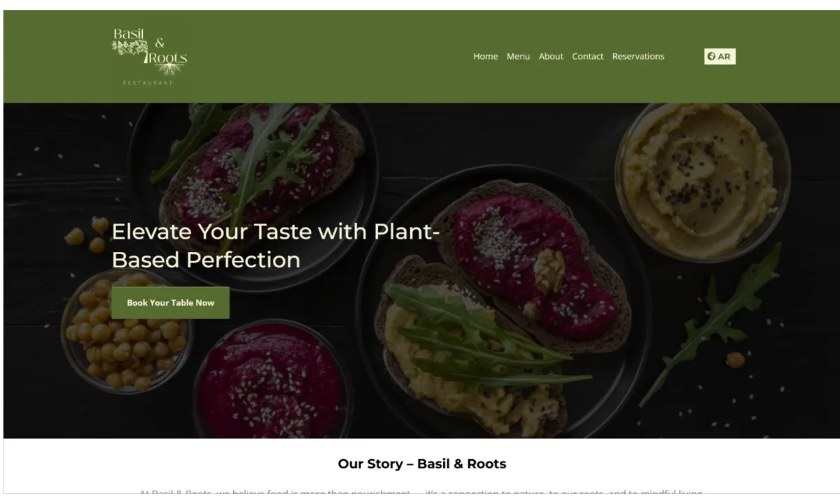This screenshot has height=504, width=840.
Task: Open the Menu page from navigation
Action: tap(518, 57)
